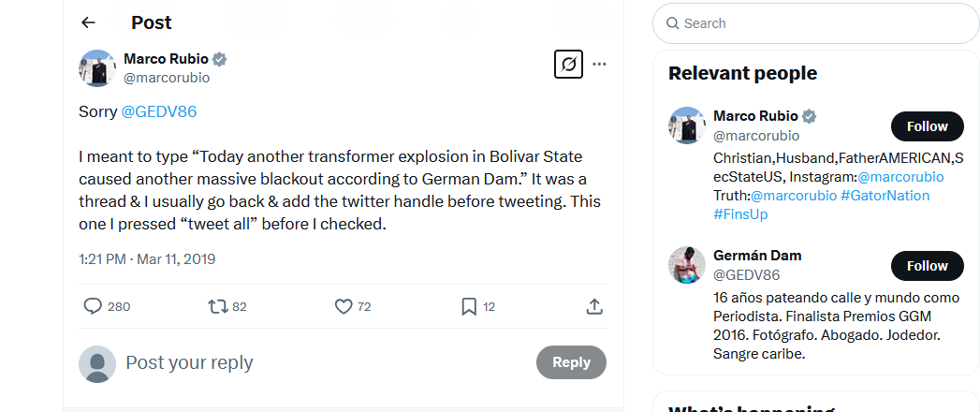This screenshot has height=412, width=980.
Task: Click the post timestamp Mar 11, 2019
Action: tap(176, 258)
